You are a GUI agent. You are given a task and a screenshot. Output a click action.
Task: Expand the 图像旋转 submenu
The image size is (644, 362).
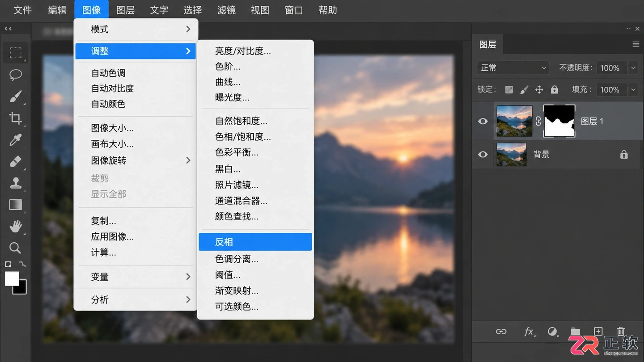[136, 160]
